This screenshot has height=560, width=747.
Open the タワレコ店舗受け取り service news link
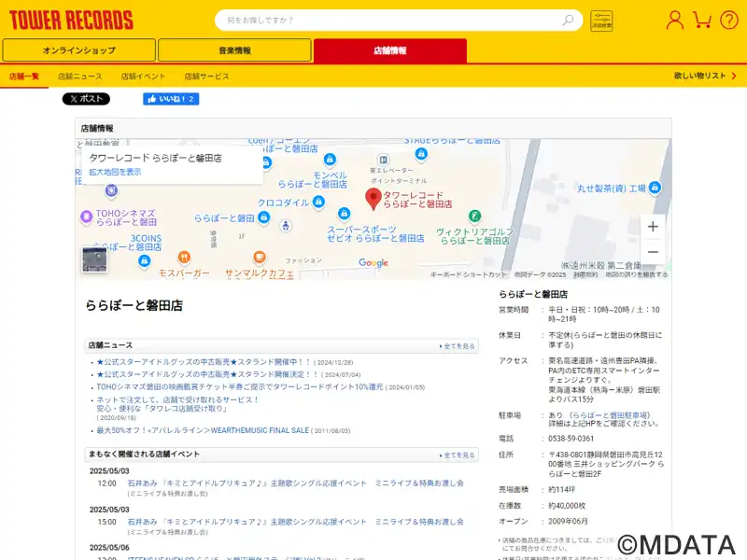click(177, 404)
